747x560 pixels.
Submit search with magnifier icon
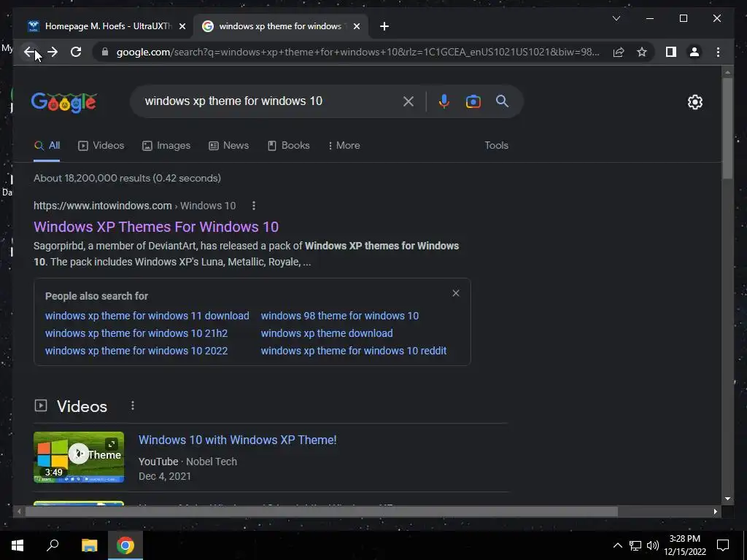tap(502, 101)
